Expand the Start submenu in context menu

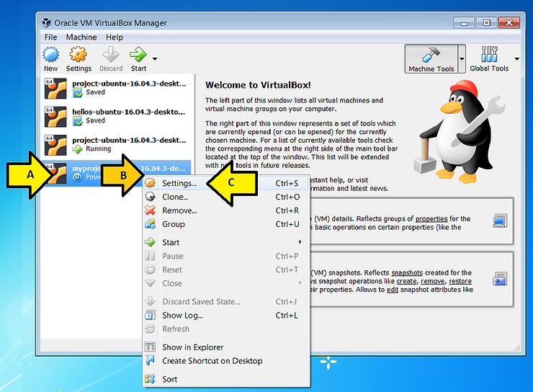click(225, 242)
